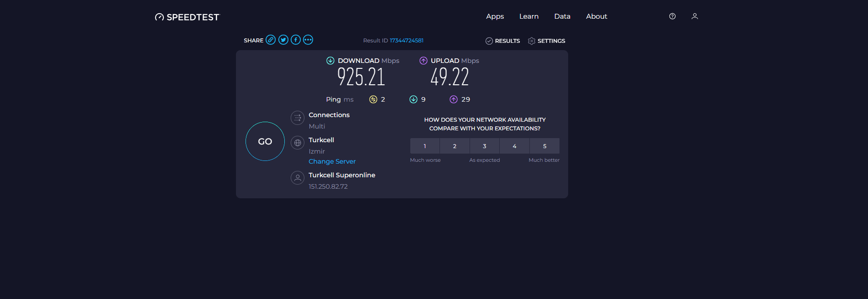Click the download value 925.21
Screen dimensions: 868x299
click(361, 77)
